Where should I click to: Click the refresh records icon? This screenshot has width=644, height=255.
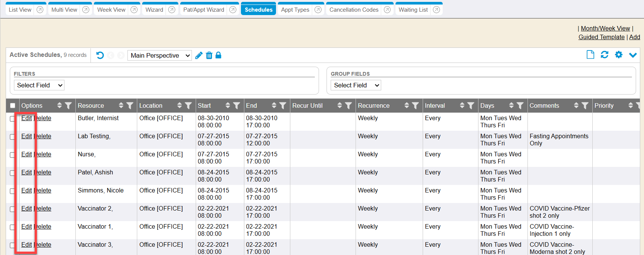tap(604, 55)
